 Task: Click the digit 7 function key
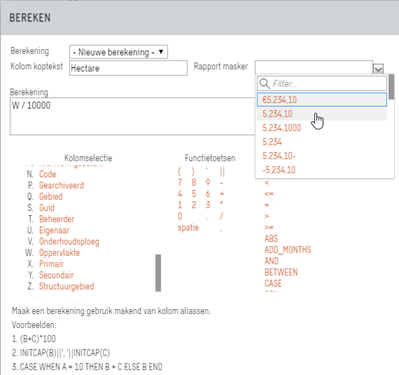180,182
